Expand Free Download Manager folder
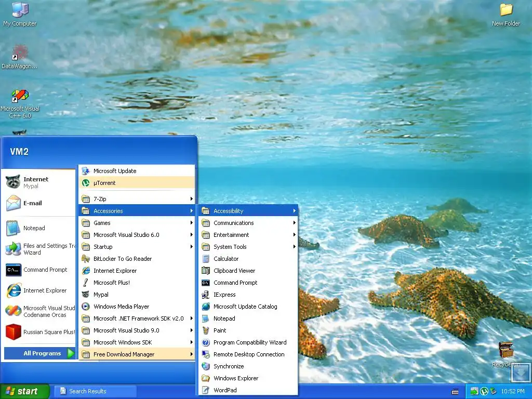This screenshot has width=532, height=399. [137, 354]
